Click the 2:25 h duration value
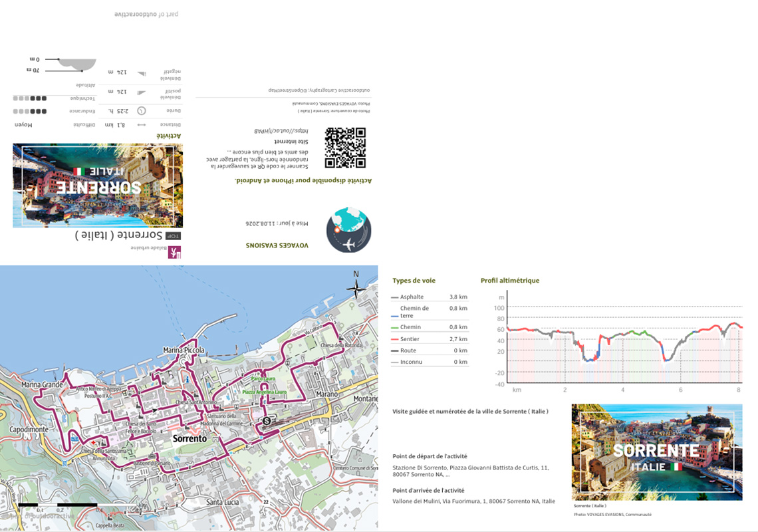Image resolution: width=758 pixels, height=532 pixels. coord(118,111)
